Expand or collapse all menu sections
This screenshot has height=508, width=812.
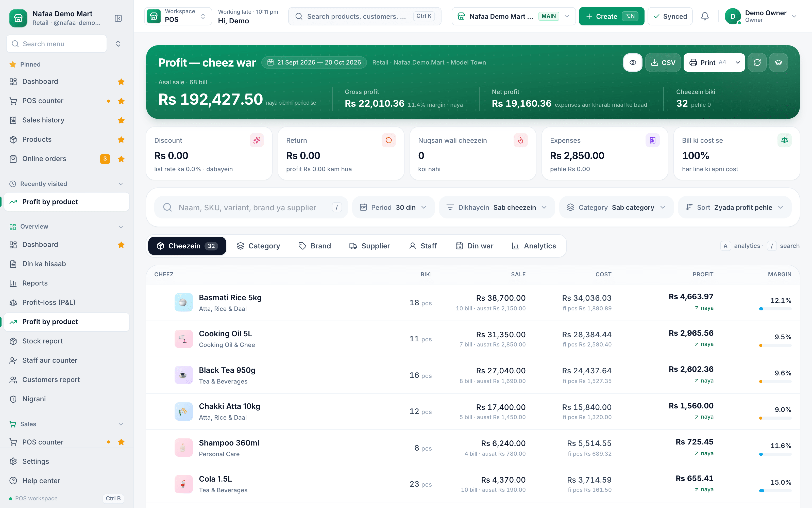point(118,44)
